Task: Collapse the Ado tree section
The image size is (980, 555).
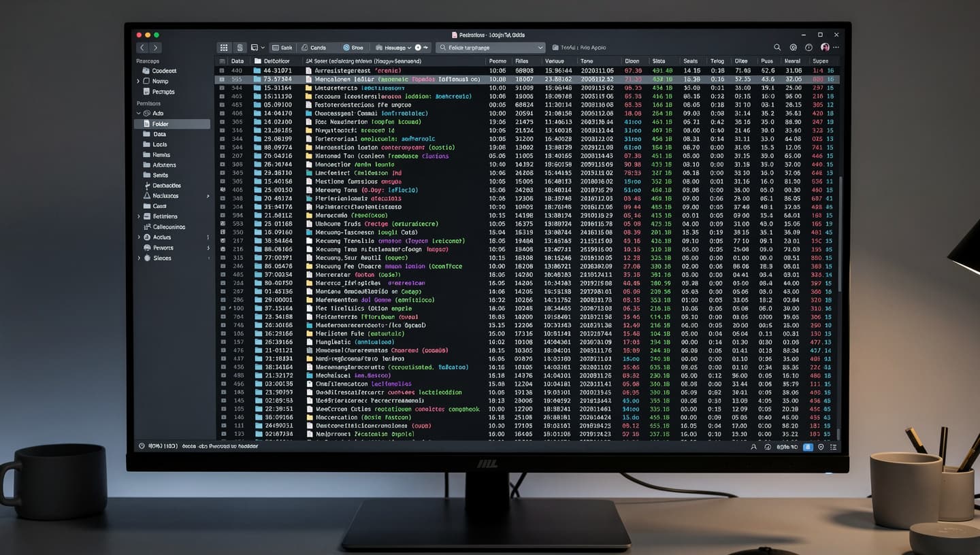Action: (139, 113)
